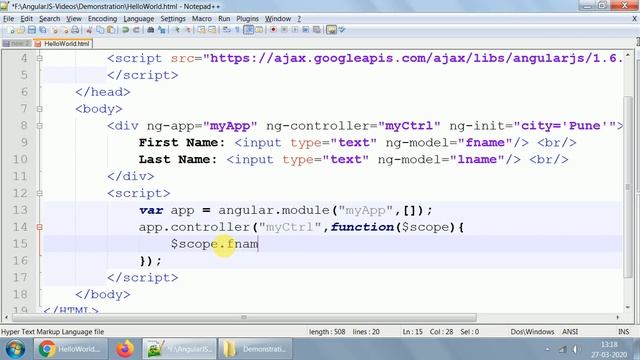
Task: Click the horizontal scrollbar right arrow
Action: click(618, 317)
